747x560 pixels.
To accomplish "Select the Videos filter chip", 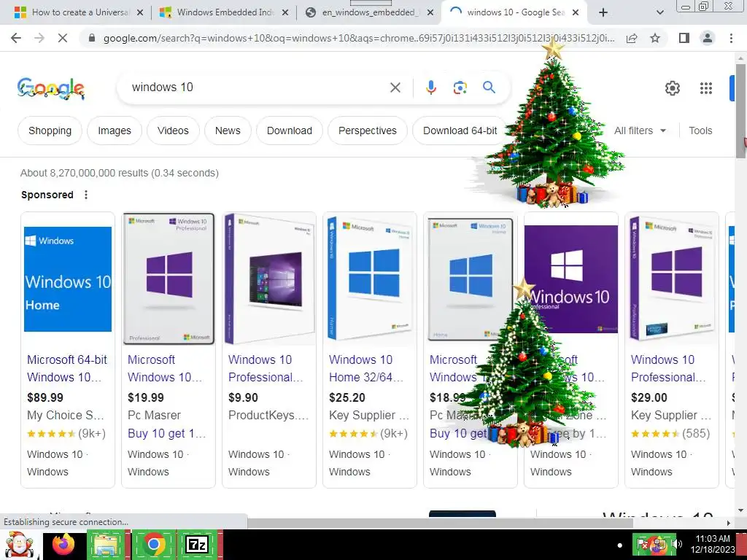I will [173, 131].
